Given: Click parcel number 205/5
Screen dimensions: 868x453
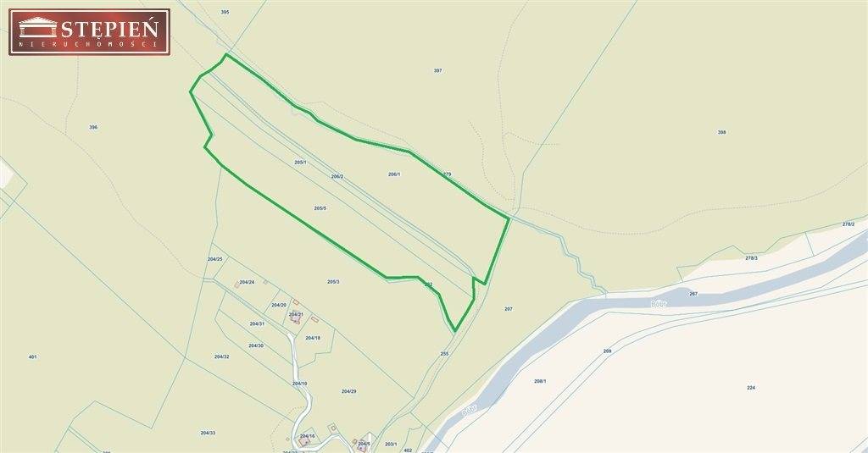Looking at the screenshot, I should tap(320, 208).
